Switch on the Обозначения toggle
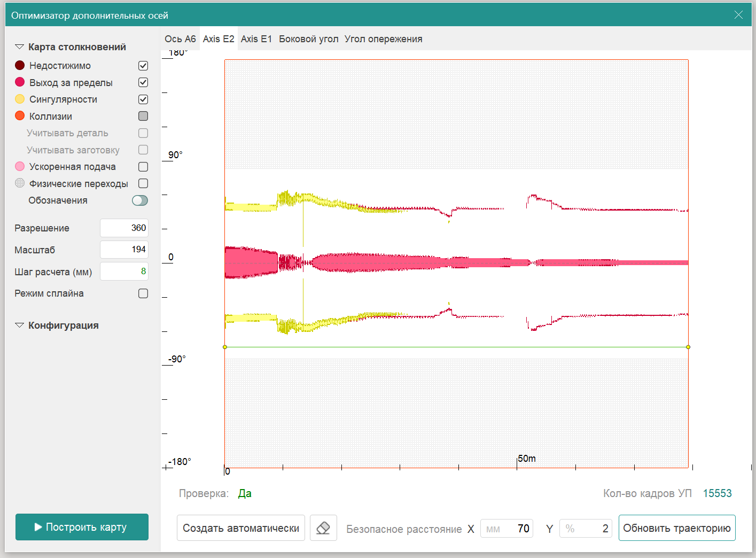Screen dimensions: 756x558 tap(140, 200)
